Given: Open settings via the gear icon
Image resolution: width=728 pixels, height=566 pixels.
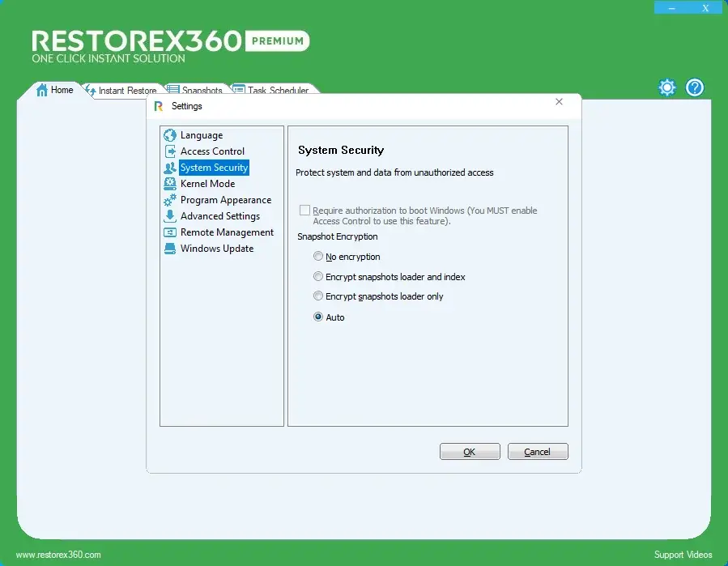Looking at the screenshot, I should pyautogui.click(x=666, y=87).
